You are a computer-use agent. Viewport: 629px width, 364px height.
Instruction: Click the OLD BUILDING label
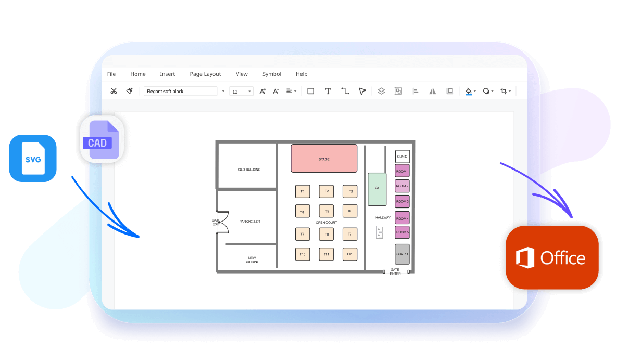[x=249, y=170]
